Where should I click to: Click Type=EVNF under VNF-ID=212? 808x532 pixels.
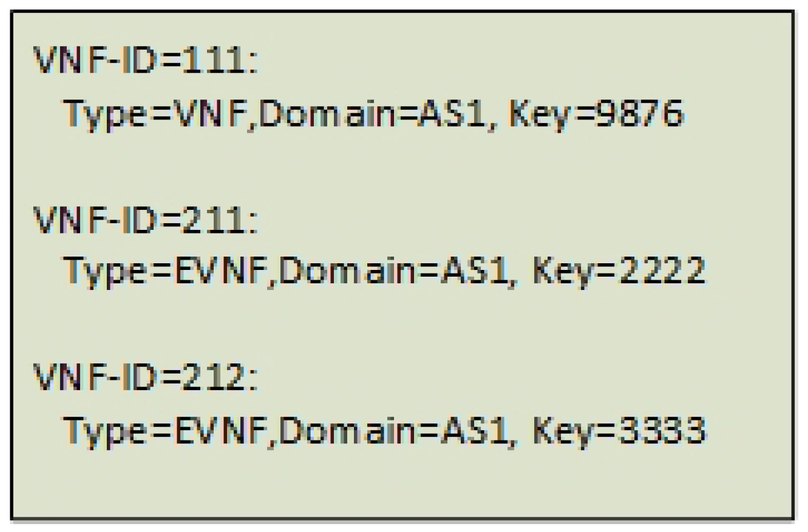(166, 429)
